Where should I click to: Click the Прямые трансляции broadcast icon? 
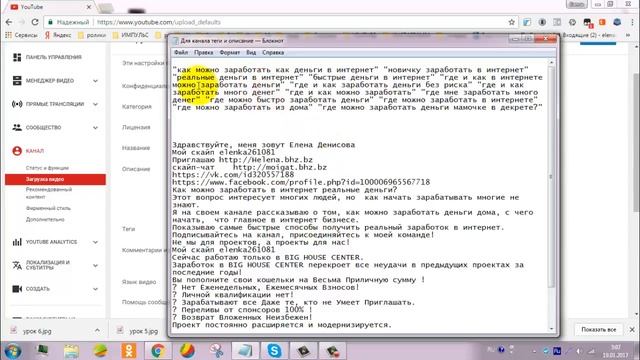click(17, 104)
